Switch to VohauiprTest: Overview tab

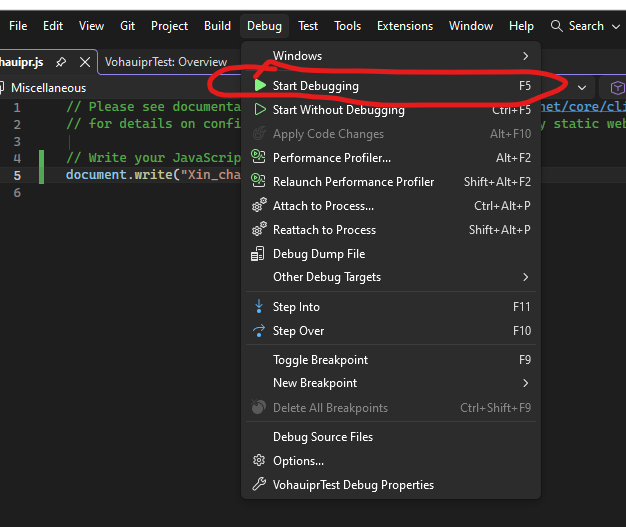click(x=166, y=62)
